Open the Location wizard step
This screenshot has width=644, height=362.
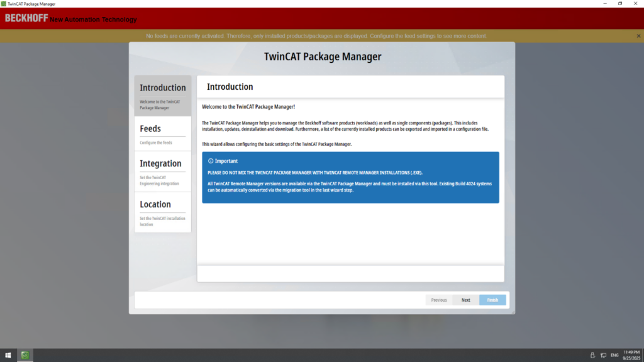(x=163, y=212)
